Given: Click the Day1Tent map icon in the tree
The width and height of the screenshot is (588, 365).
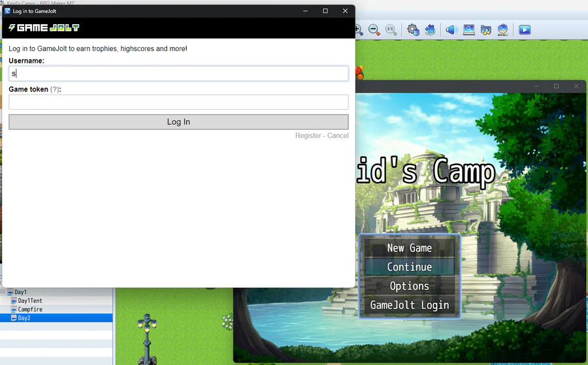Looking at the screenshot, I should click(x=14, y=300).
